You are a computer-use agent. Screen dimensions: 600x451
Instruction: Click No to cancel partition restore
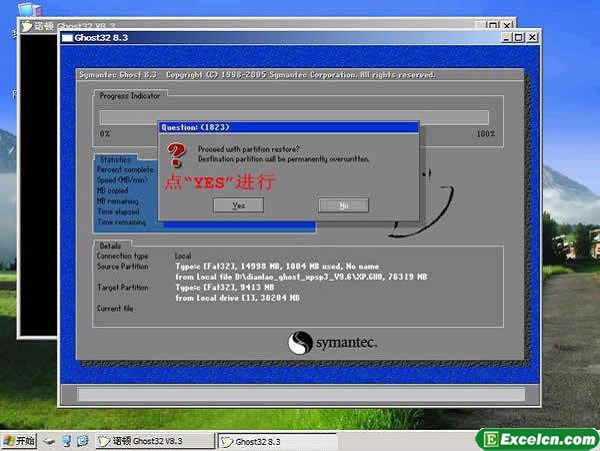pos(343,205)
